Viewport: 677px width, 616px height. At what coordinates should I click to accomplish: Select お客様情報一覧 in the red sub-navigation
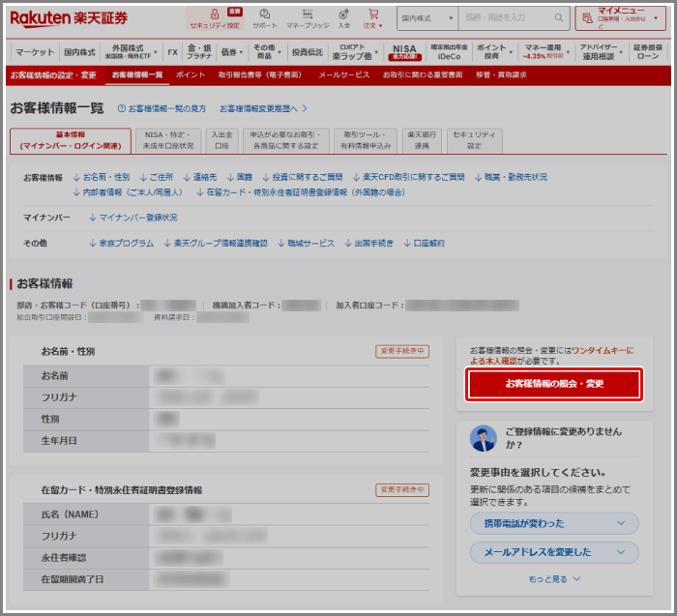click(137, 75)
